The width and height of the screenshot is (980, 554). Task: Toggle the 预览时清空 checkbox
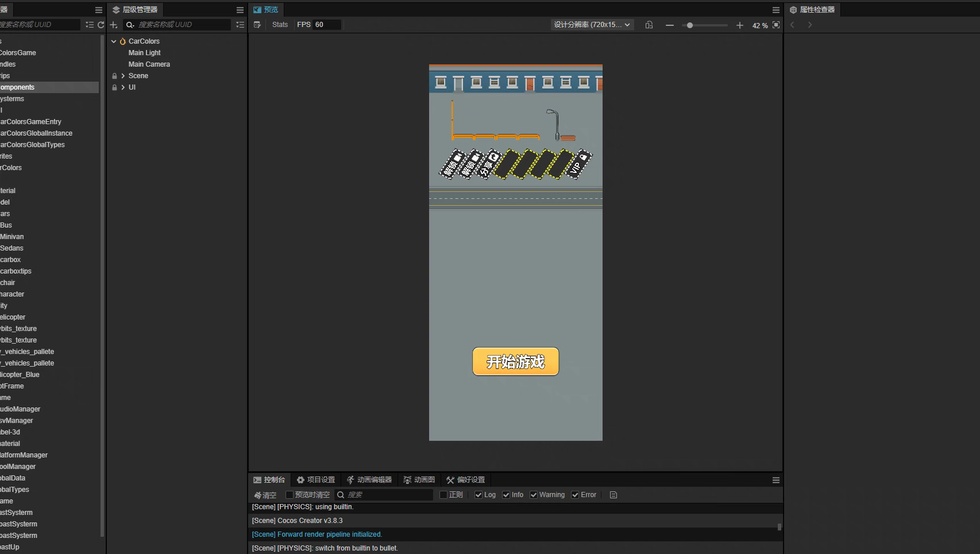pos(290,495)
